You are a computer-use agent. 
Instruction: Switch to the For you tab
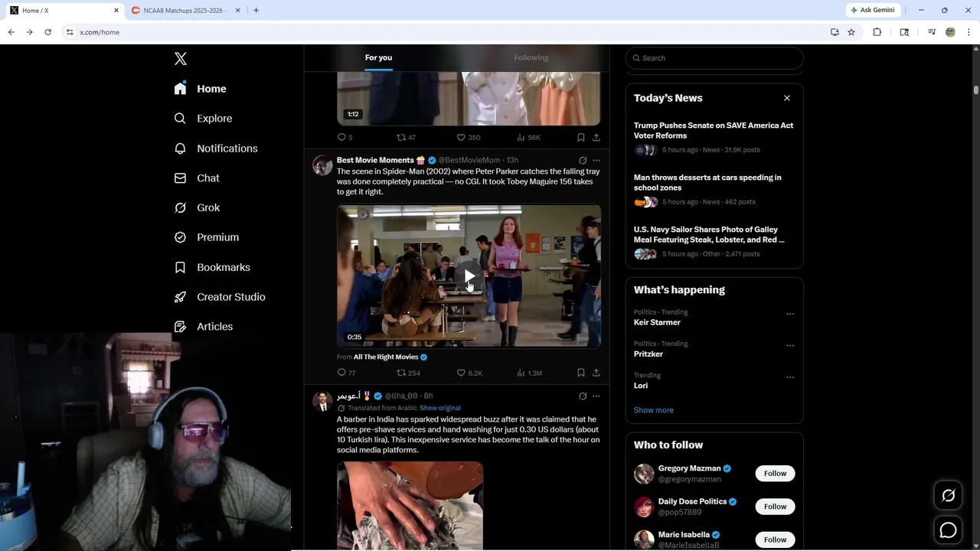pyautogui.click(x=378, y=57)
